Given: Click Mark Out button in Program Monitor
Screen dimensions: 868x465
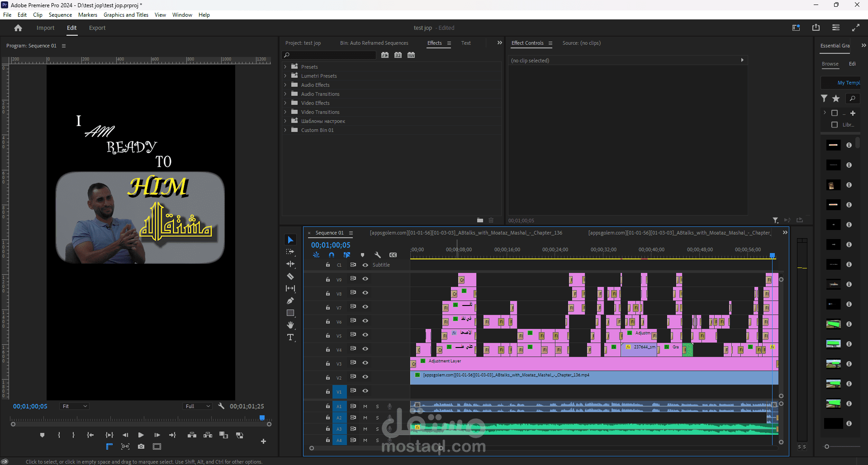Looking at the screenshot, I should tap(73, 435).
